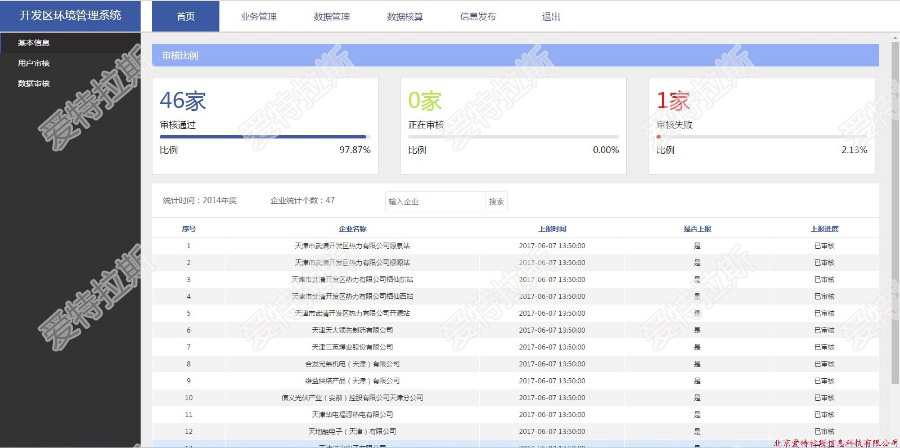Click 退出 to log out
900x448 pixels.
click(x=551, y=17)
